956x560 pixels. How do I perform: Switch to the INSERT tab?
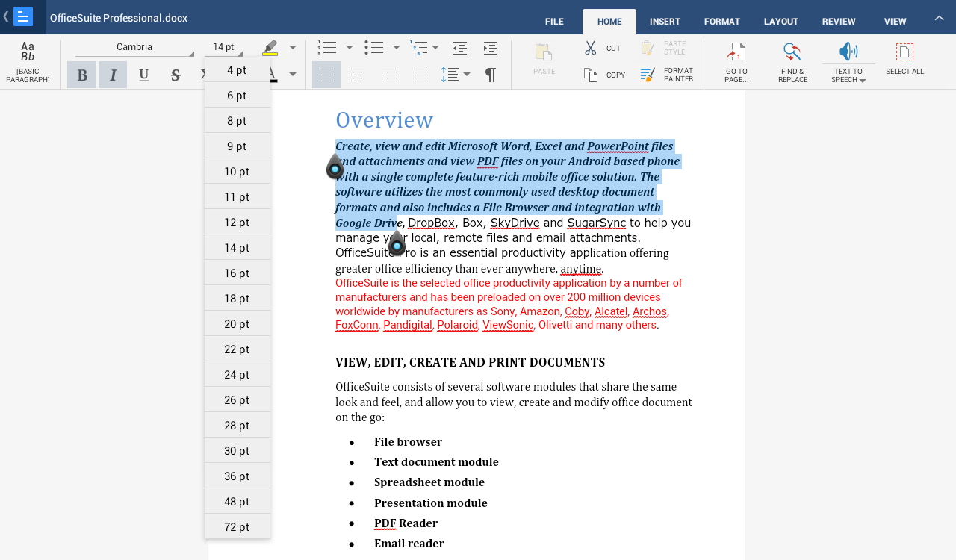(x=665, y=22)
